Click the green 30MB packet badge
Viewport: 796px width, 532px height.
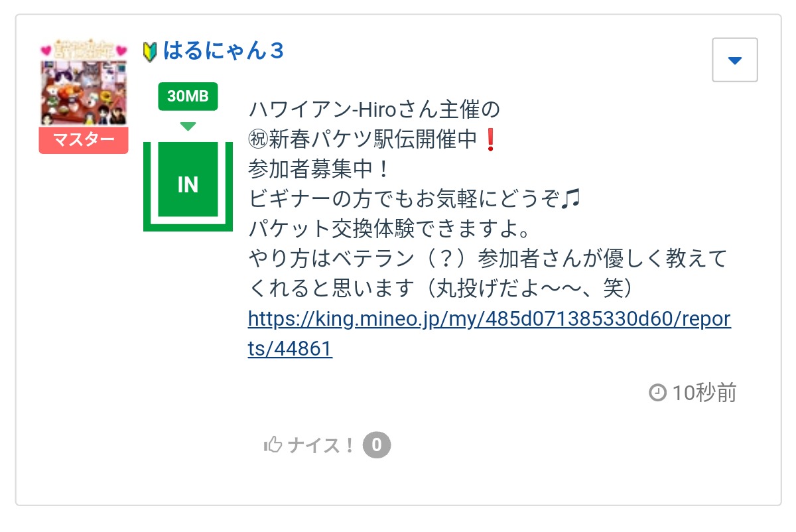pos(188,97)
